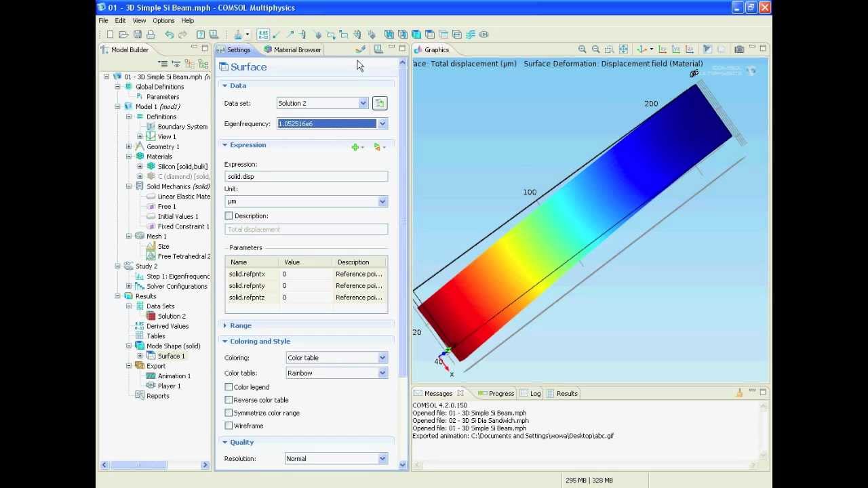The height and width of the screenshot is (488, 868).
Task: Switch to the XY view
Action: (x=663, y=49)
